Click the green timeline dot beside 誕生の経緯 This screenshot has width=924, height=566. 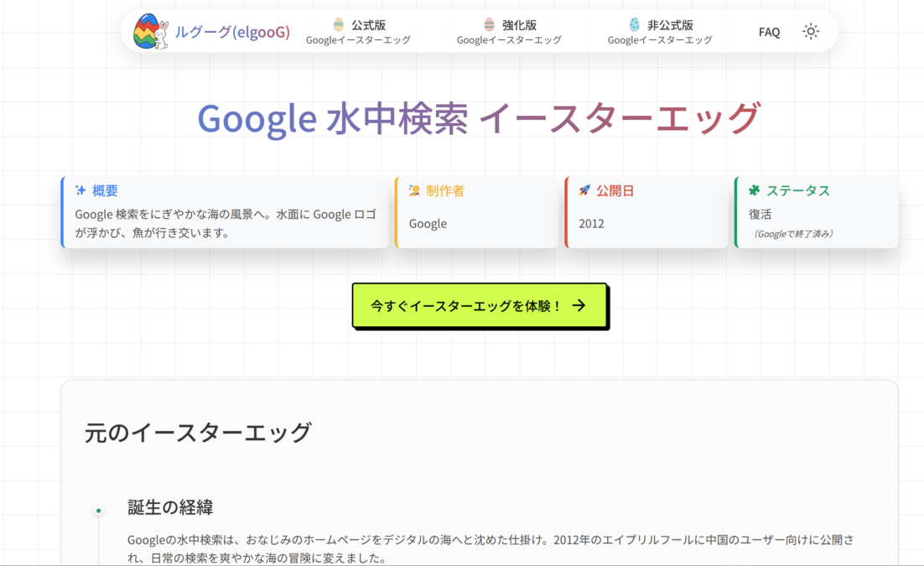(x=99, y=511)
